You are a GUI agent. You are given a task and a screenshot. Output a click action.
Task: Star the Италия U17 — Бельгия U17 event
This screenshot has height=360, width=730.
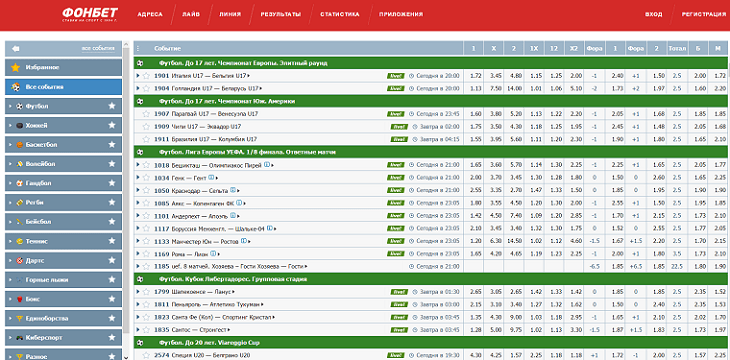pos(146,75)
